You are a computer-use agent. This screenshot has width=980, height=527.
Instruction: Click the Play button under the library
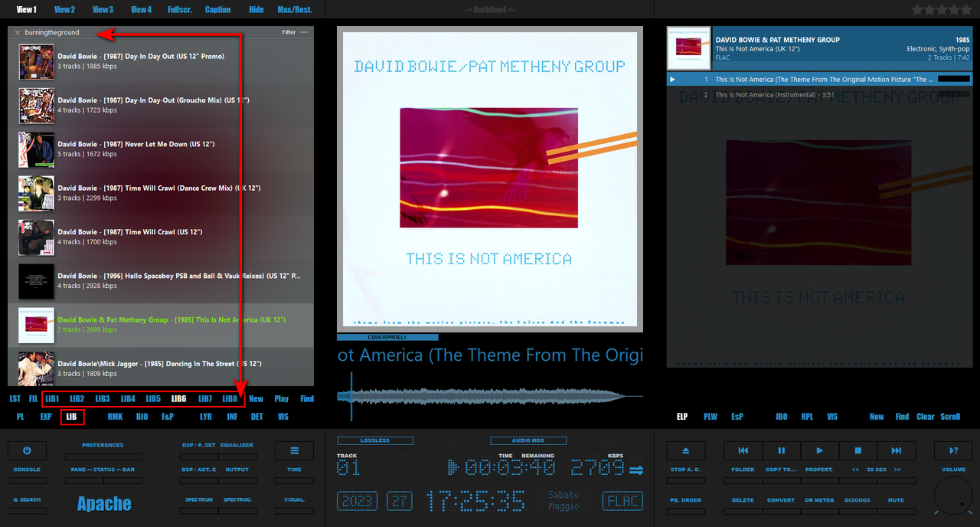point(282,398)
